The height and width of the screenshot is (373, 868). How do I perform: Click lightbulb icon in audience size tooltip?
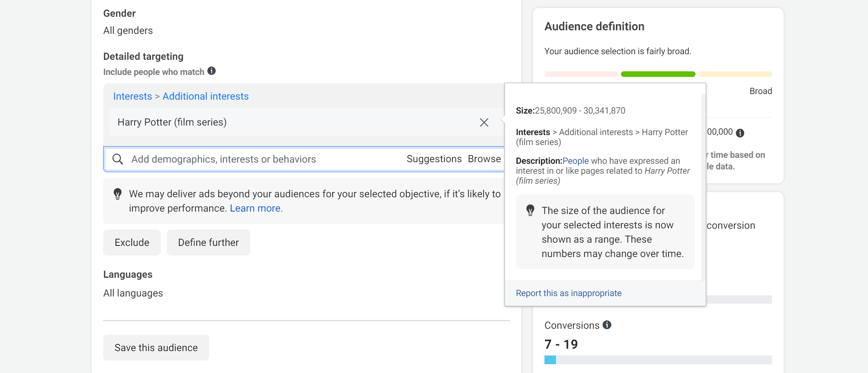pyautogui.click(x=530, y=210)
